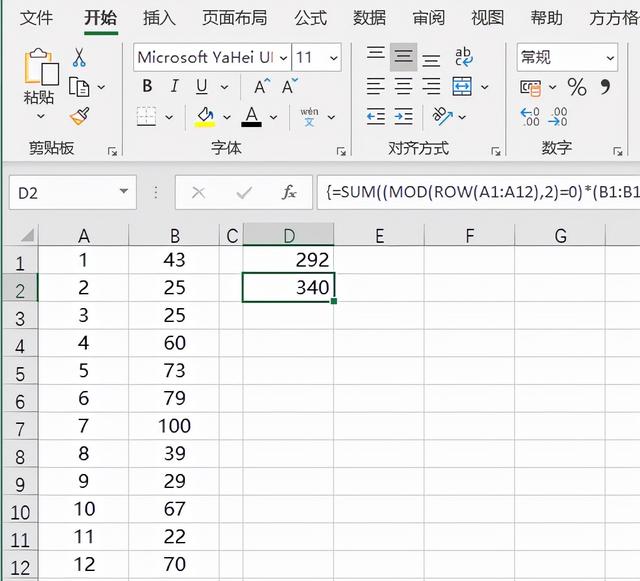This screenshot has width=640, height=581.
Task: Align text to bottom
Action: [x=431, y=60]
